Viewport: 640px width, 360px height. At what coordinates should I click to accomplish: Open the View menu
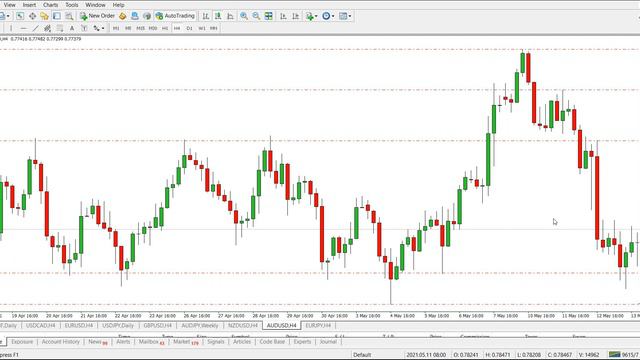(x=9, y=5)
